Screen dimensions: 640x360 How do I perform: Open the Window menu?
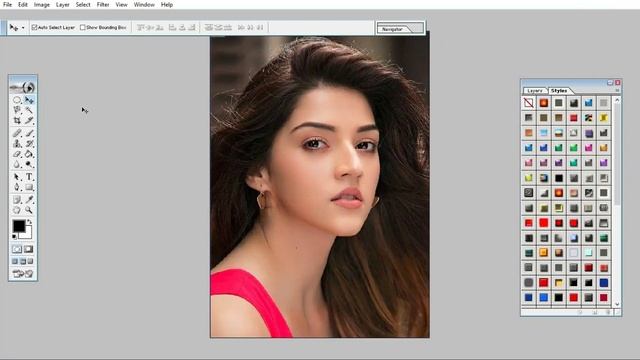point(144,5)
